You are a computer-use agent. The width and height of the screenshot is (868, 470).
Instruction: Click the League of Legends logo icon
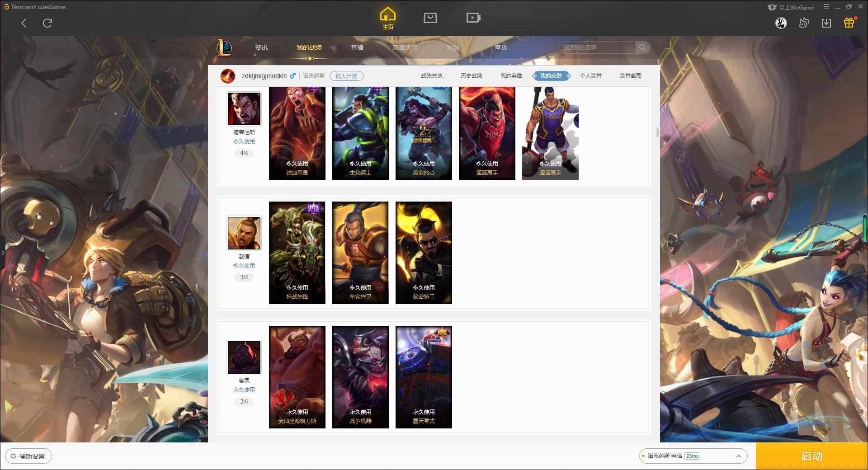point(224,47)
